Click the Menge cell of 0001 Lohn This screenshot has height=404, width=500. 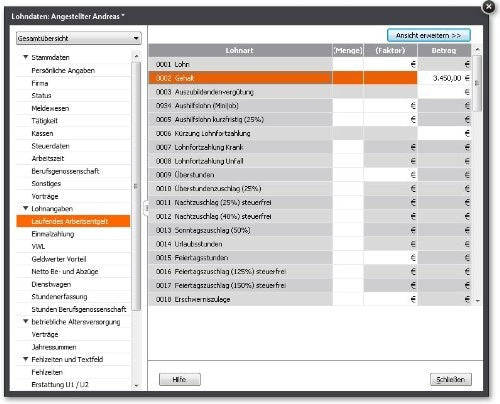point(348,64)
